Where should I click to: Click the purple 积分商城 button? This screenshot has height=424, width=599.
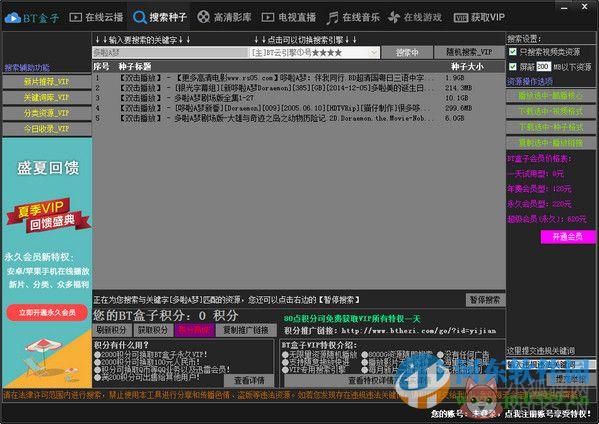pyautogui.click(x=194, y=330)
